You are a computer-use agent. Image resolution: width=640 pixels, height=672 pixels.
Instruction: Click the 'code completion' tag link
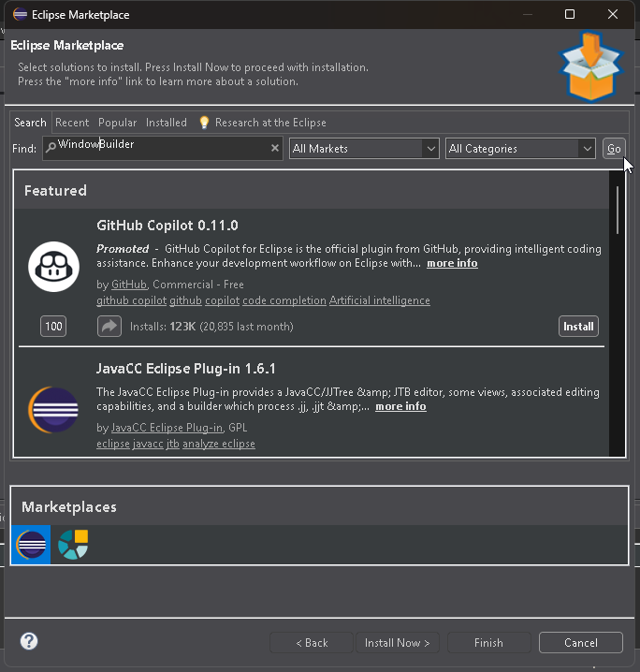(284, 300)
